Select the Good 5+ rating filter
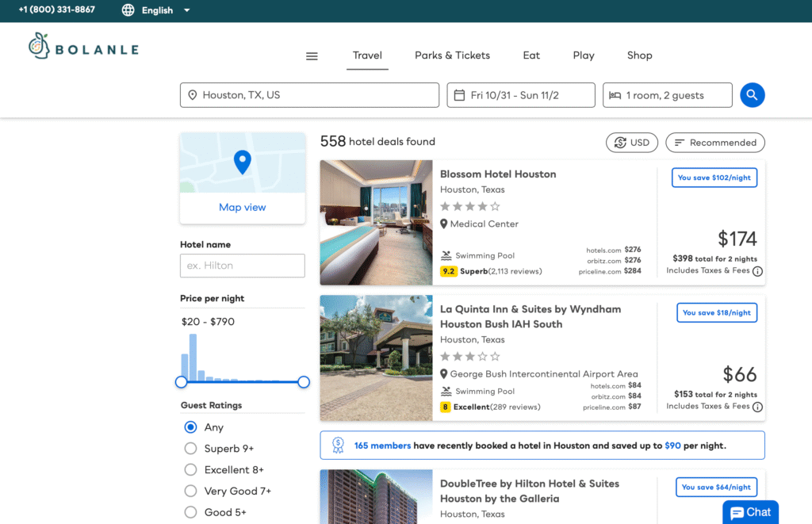This screenshot has width=812, height=524. tap(190, 512)
